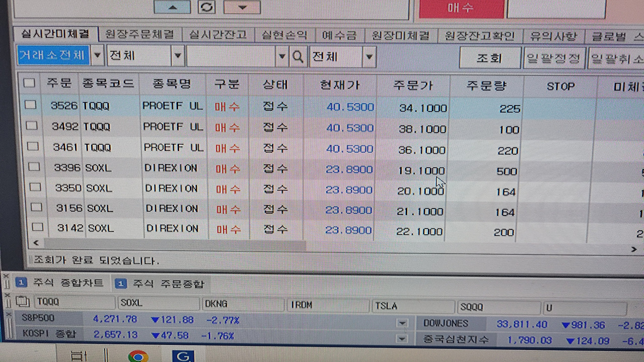
Task: Select the checkbox for order 3156
Action: pos(36,207)
